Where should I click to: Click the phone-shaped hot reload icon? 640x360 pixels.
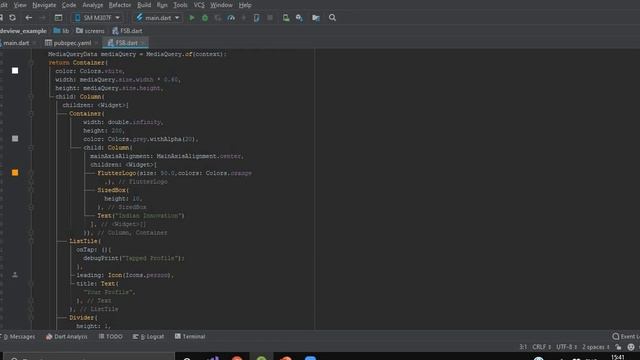tap(256, 18)
